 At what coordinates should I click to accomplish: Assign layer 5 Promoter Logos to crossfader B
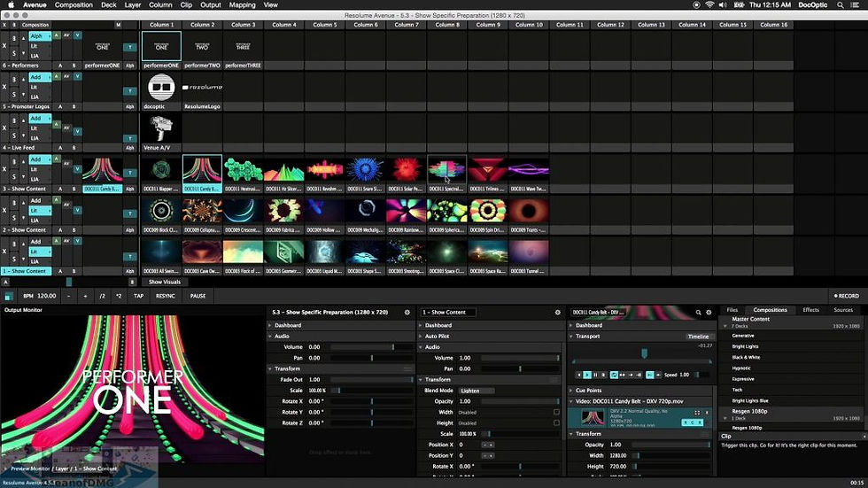[74, 106]
